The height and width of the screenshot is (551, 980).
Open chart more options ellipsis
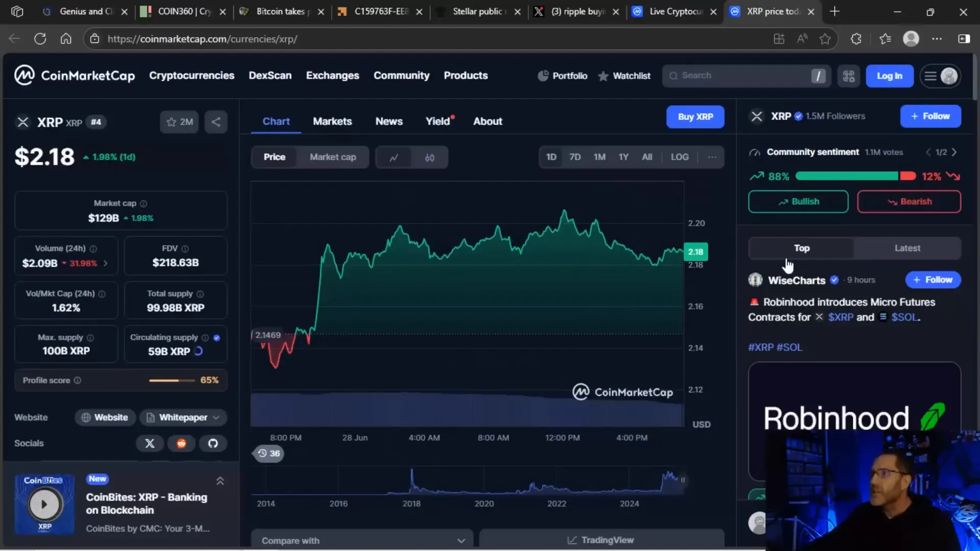(712, 157)
